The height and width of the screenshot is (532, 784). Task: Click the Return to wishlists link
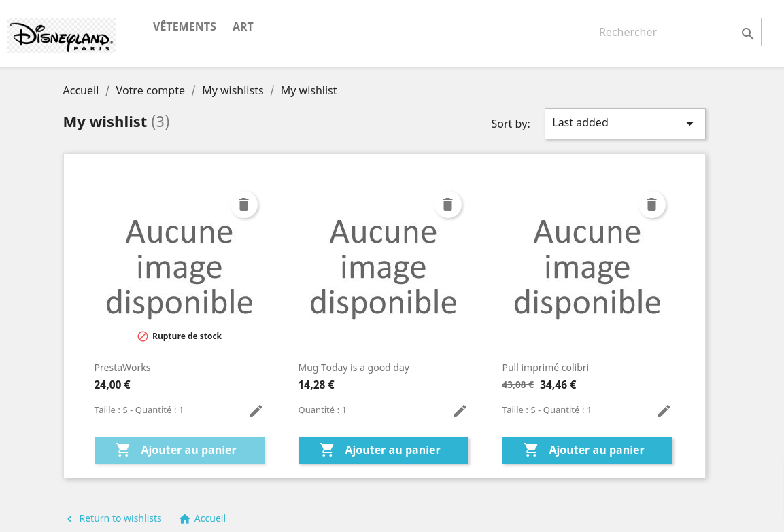click(120, 518)
